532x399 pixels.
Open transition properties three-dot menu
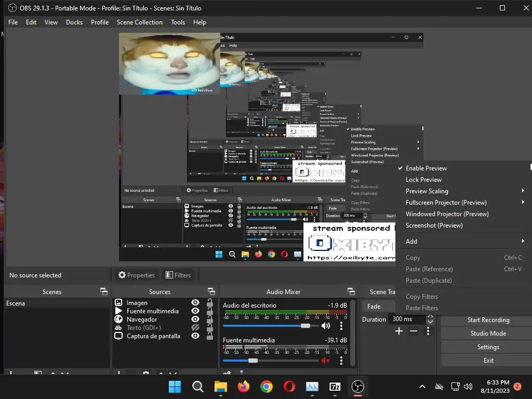pyautogui.click(x=428, y=331)
